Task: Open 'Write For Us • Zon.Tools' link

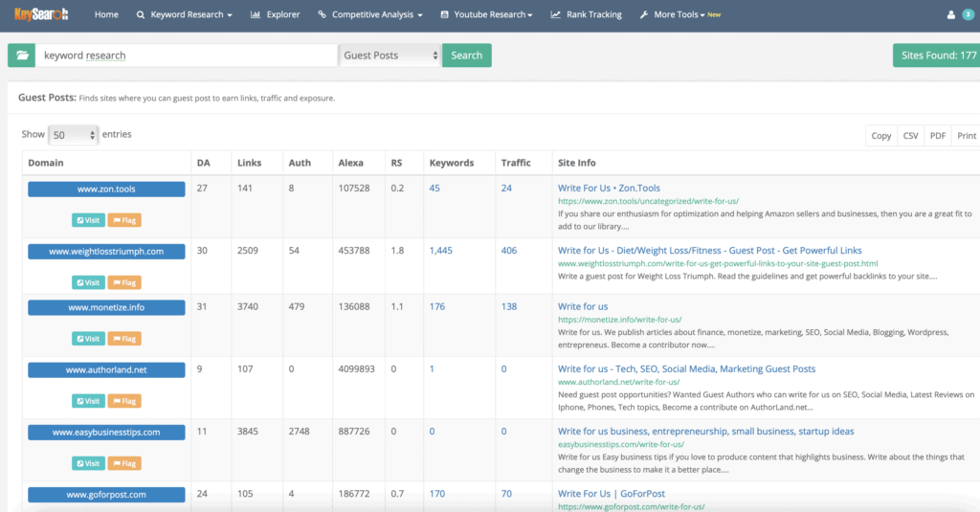Action: [609, 189]
